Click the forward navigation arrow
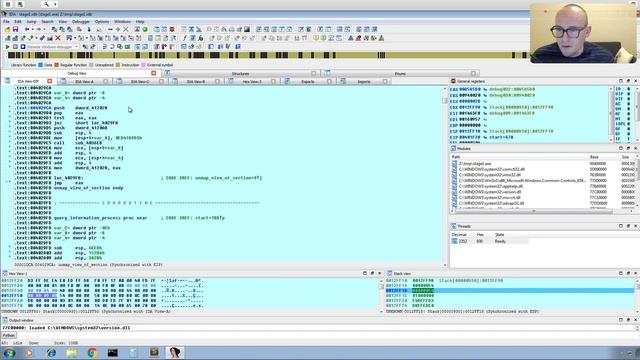640x360 pixels. 38,29
